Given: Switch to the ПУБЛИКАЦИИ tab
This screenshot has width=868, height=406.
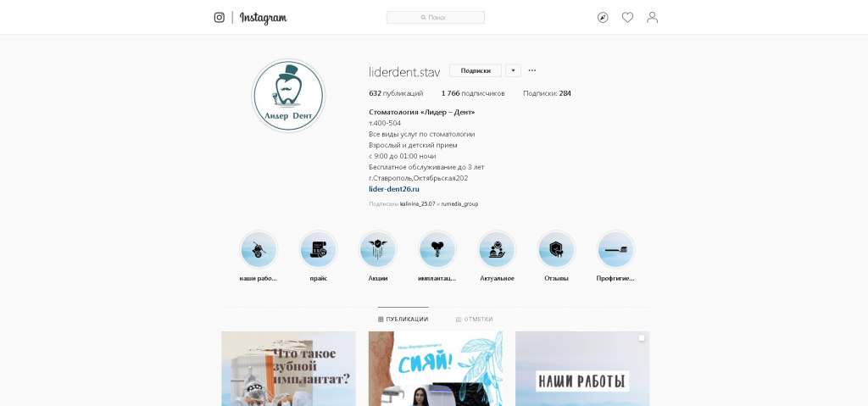Looking at the screenshot, I should pyautogui.click(x=403, y=319).
